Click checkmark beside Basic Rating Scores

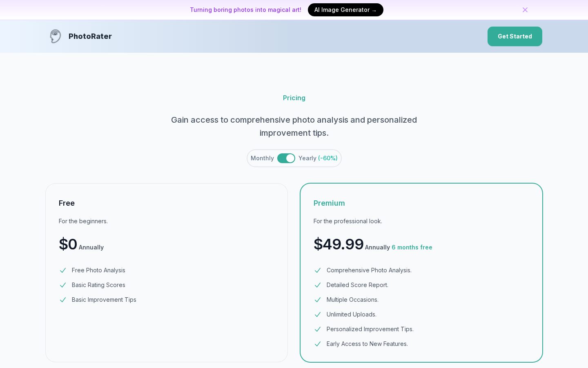63,285
